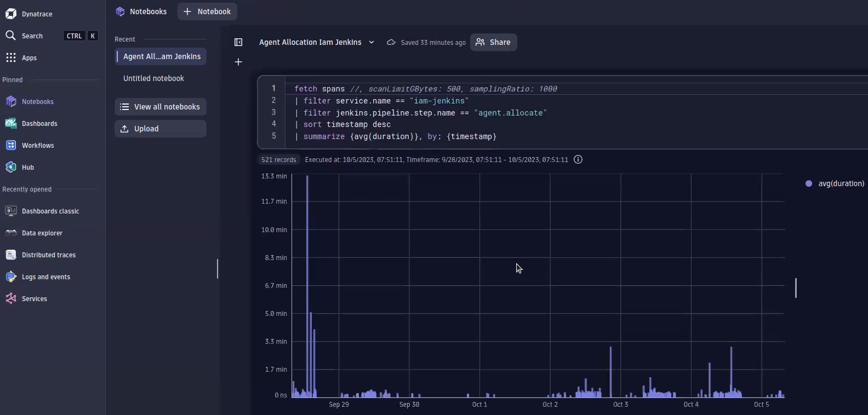Screen dimensions: 868x415
Task: Select Notebooks in pinned apps
Action: click(x=38, y=102)
